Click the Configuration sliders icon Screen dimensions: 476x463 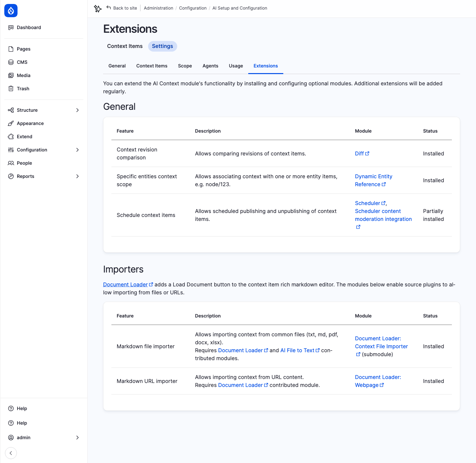pyautogui.click(x=11, y=150)
